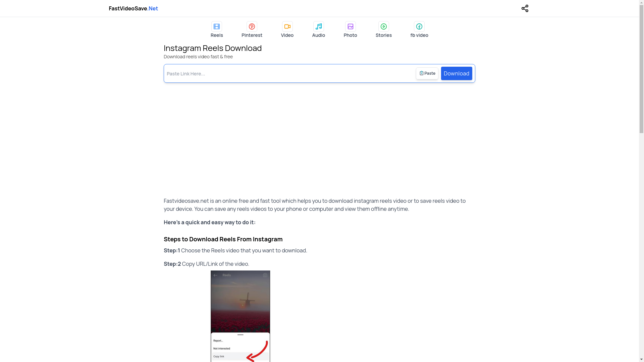Image resolution: width=644 pixels, height=362 pixels.
Task: Click scrollbar down arrow
Action: [x=641, y=360]
